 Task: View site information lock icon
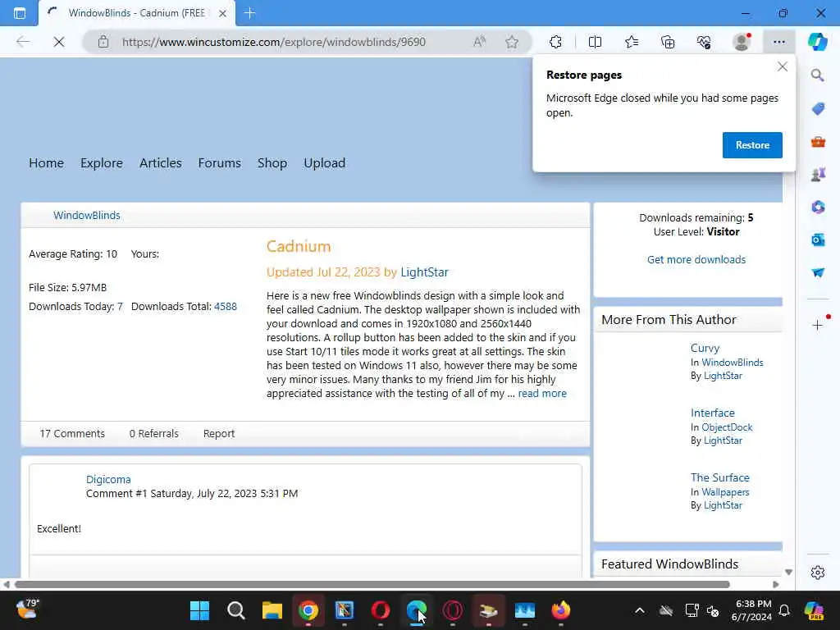[x=103, y=42]
